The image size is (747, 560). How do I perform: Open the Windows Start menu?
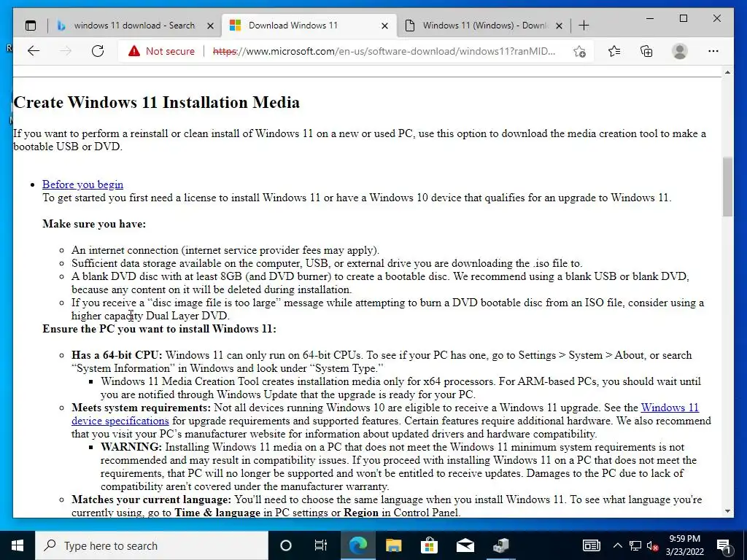click(18, 545)
